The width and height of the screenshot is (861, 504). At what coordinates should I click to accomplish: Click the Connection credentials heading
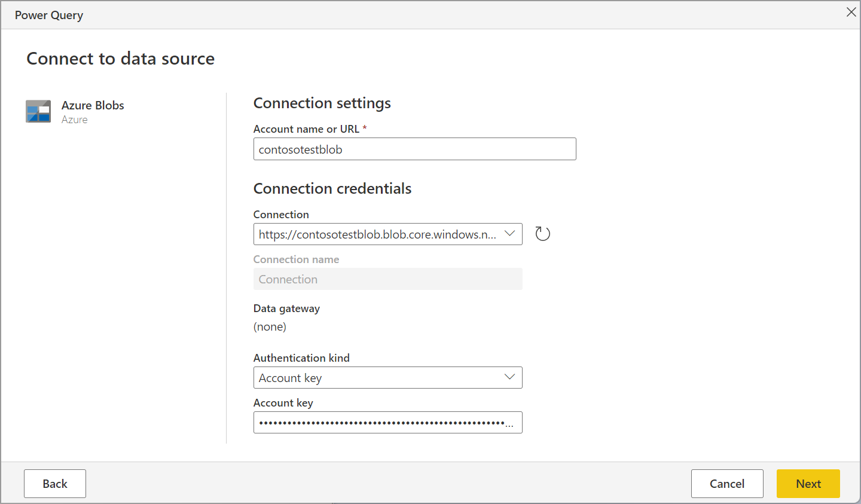(x=332, y=189)
